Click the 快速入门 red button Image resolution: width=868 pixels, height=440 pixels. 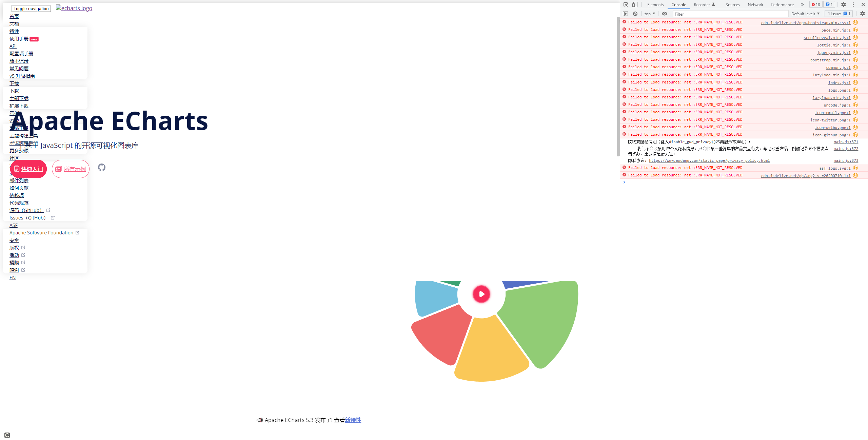tap(28, 169)
